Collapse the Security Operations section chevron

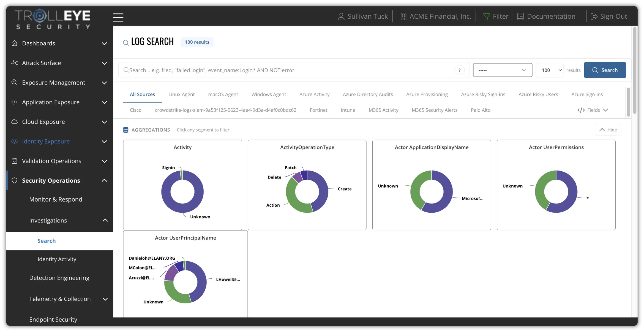pyautogui.click(x=104, y=180)
